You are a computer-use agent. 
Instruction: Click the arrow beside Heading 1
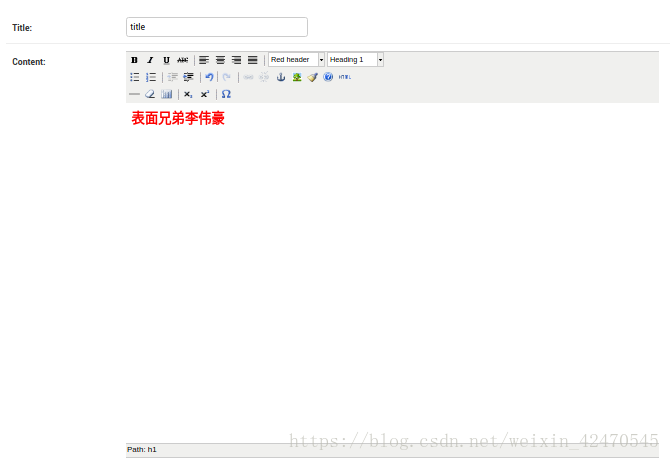coord(380,59)
